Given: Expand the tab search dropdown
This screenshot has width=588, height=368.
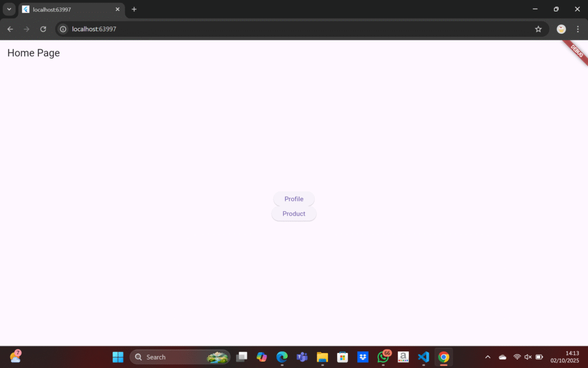Looking at the screenshot, I should point(9,9).
